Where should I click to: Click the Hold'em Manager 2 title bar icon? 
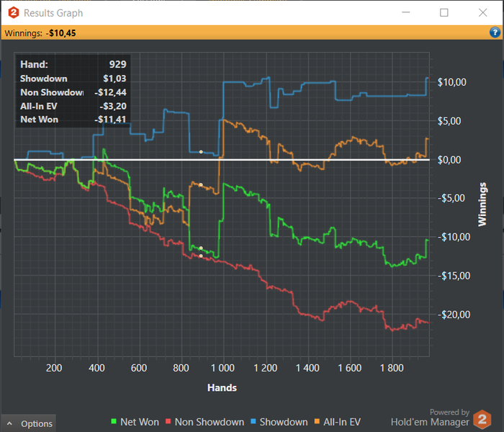tap(14, 13)
